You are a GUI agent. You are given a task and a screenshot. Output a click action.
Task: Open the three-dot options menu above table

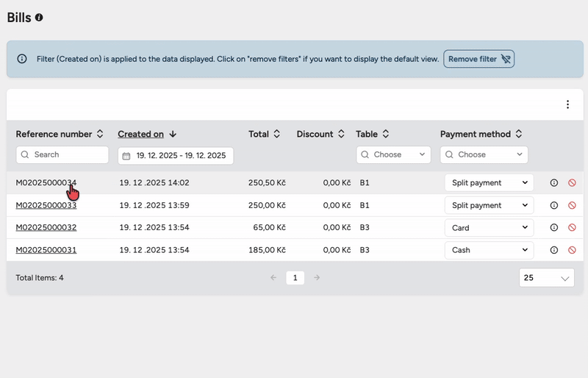click(x=567, y=104)
